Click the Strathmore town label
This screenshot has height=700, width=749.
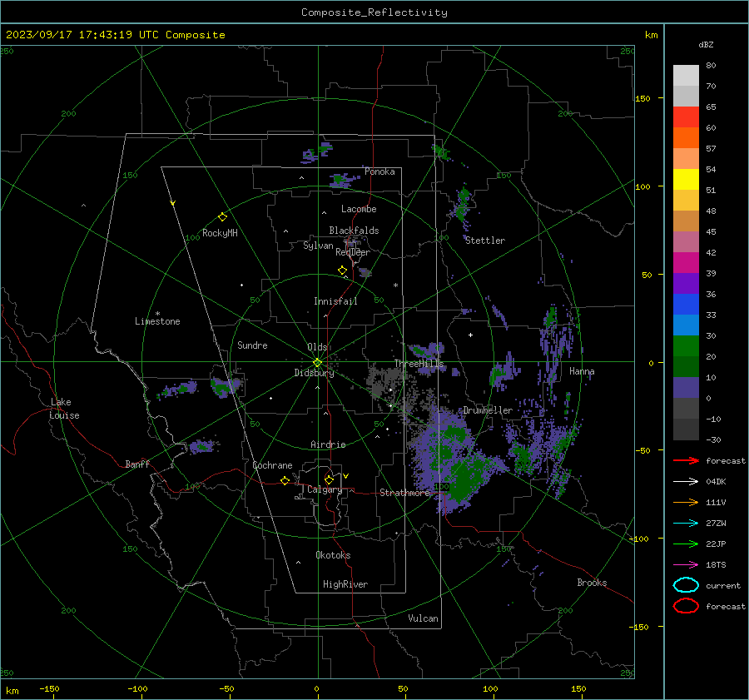coord(404,493)
